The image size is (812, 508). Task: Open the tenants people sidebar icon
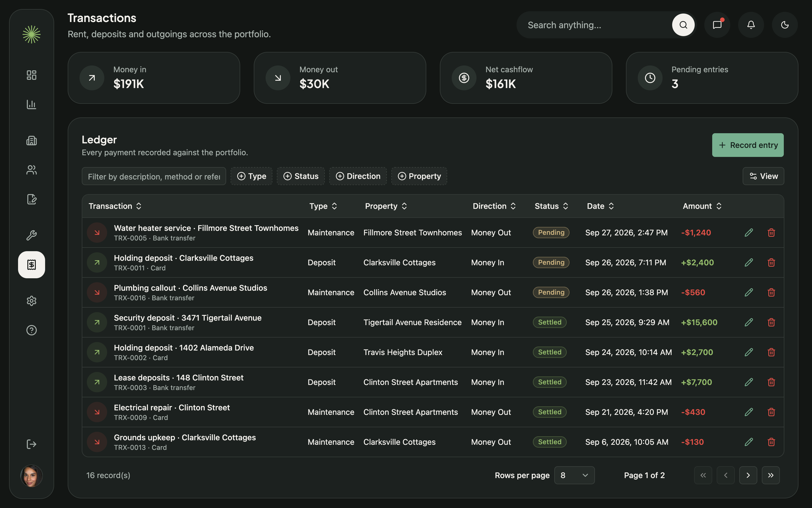(x=32, y=170)
